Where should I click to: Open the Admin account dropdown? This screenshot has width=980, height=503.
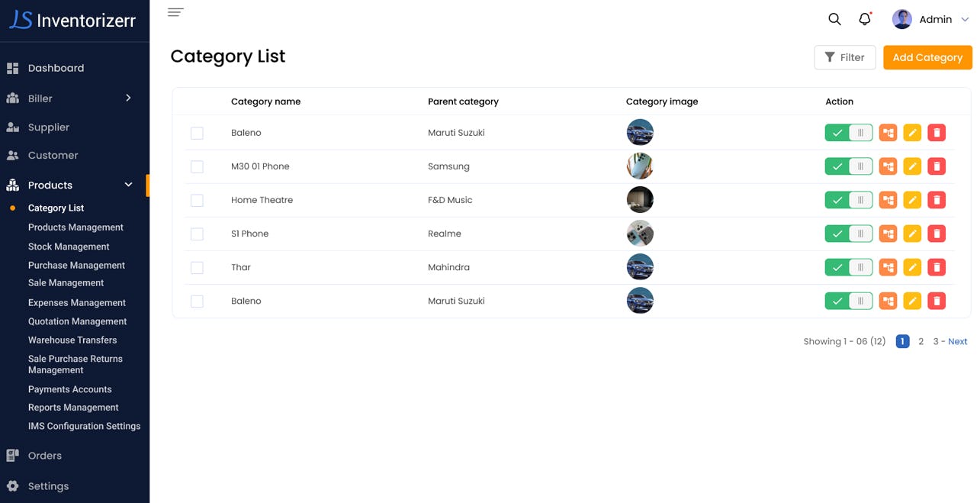(930, 19)
